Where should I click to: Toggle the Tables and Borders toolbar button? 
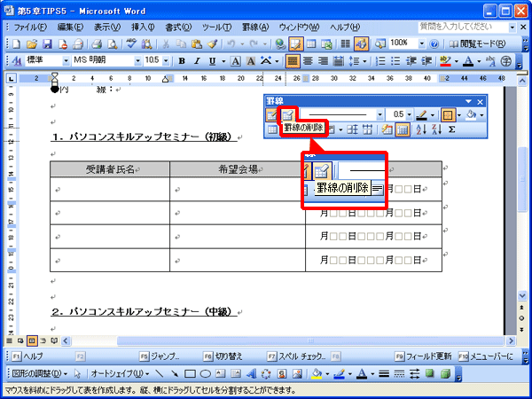296,43
